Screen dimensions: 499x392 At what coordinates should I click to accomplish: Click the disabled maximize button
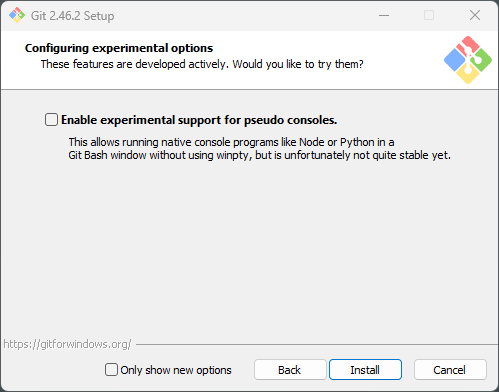[429, 15]
